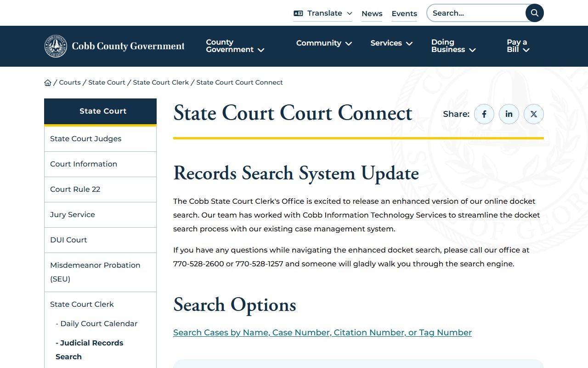
Task: Select DUI Court in sidebar
Action: 100,240
